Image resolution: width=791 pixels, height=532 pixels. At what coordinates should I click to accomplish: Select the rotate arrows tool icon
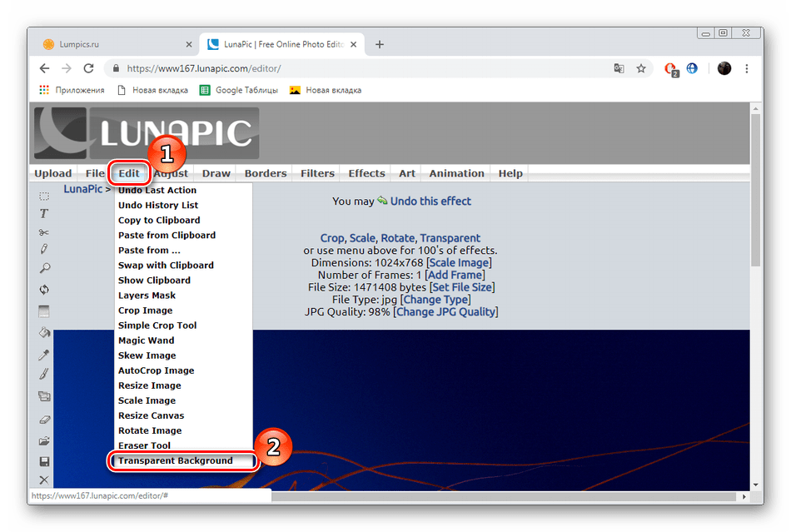click(44, 290)
